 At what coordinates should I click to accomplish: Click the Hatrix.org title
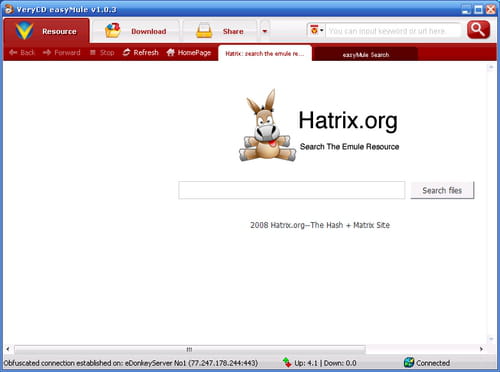tap(348, 120)
